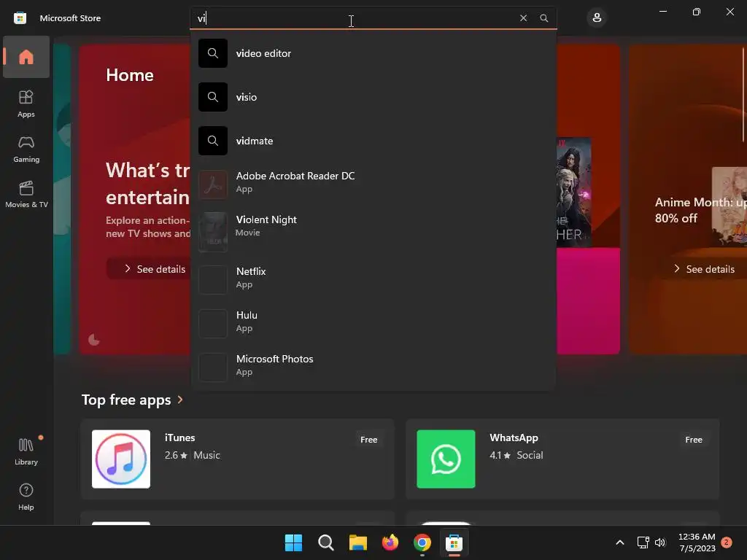The width and height of the screenshot is (747, 560).
Task: Click the iTunes app icon
Action: [121, 459]
